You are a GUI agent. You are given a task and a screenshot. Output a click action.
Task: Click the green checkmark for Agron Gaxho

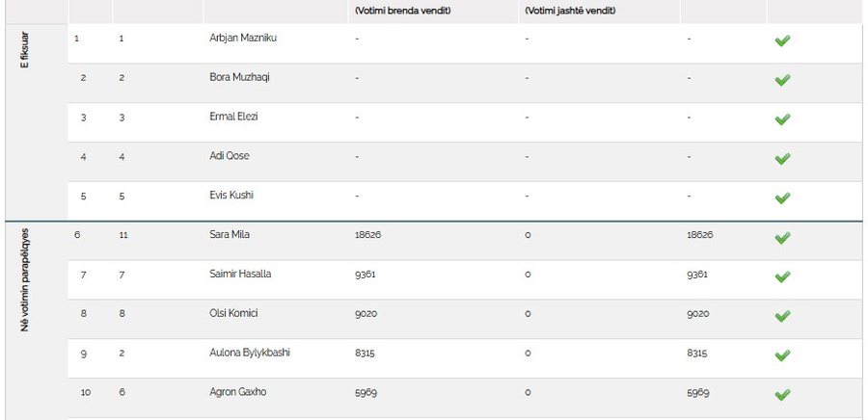click(x=782, y=395)
